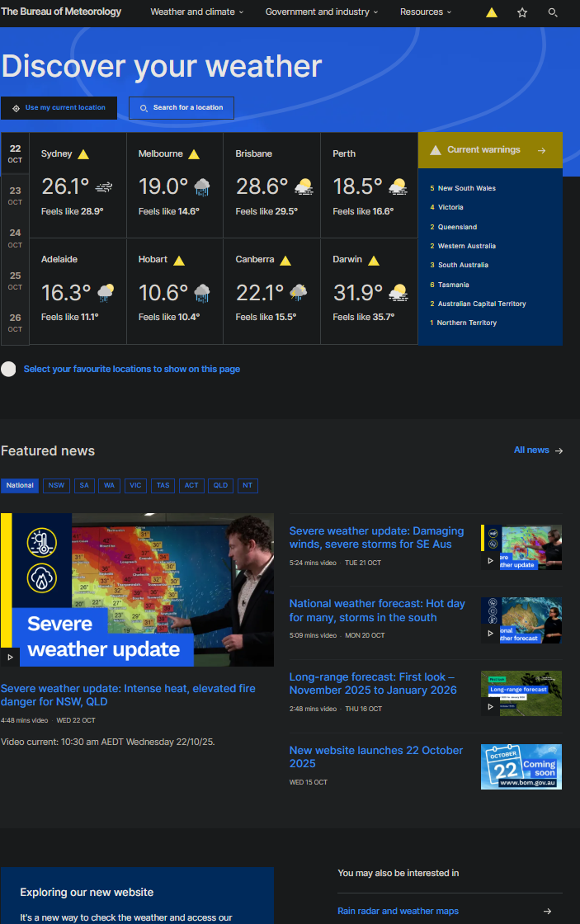This screenshot has width=580, height=924.
Task: Open the All news link
Action: click(538, 450)
